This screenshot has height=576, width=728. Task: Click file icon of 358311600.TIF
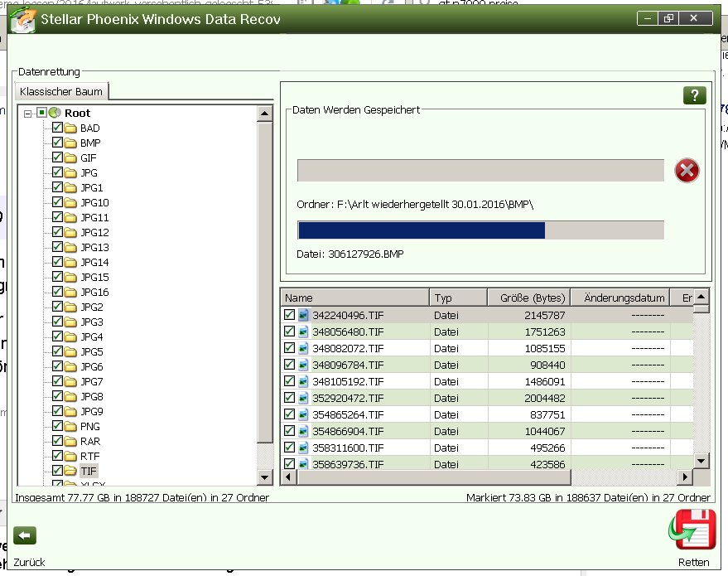coord(303,448)
